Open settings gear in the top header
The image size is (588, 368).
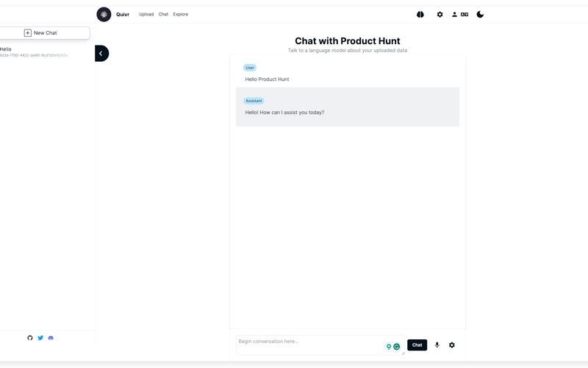click(x=440, y=15)
